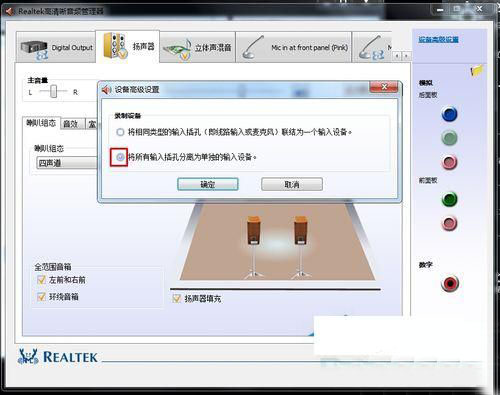The width and height of the screenshot is (500, 395).
Task: Switch to the speakers (扬声器) tab
Action: 127,47
